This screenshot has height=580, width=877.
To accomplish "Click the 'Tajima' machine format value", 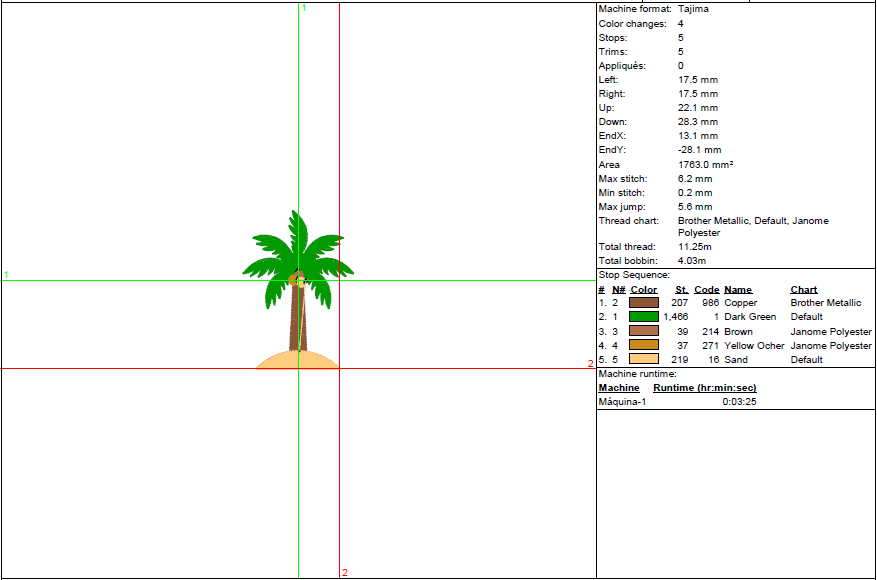I will point(693,9).
